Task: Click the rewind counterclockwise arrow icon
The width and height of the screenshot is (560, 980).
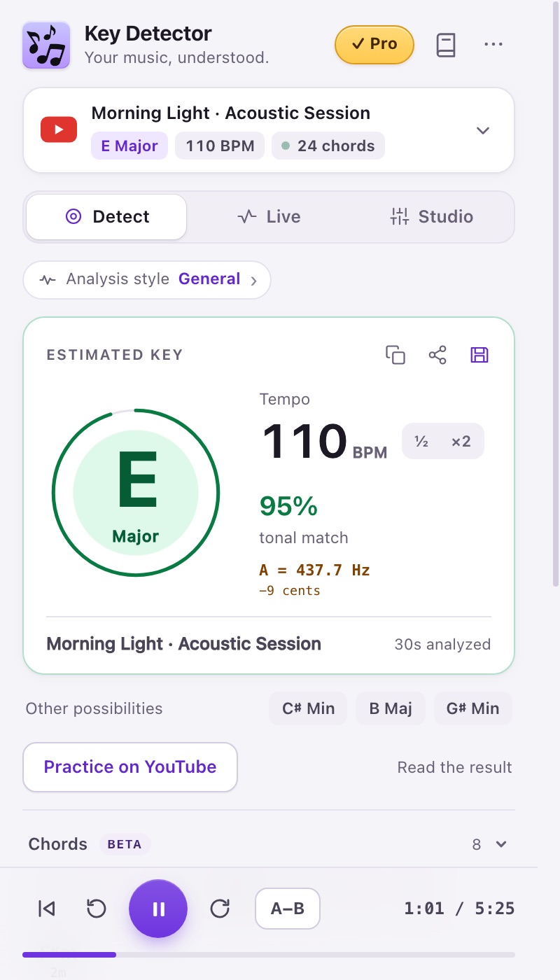Action: pyautogui.click(x=97, y=909)
